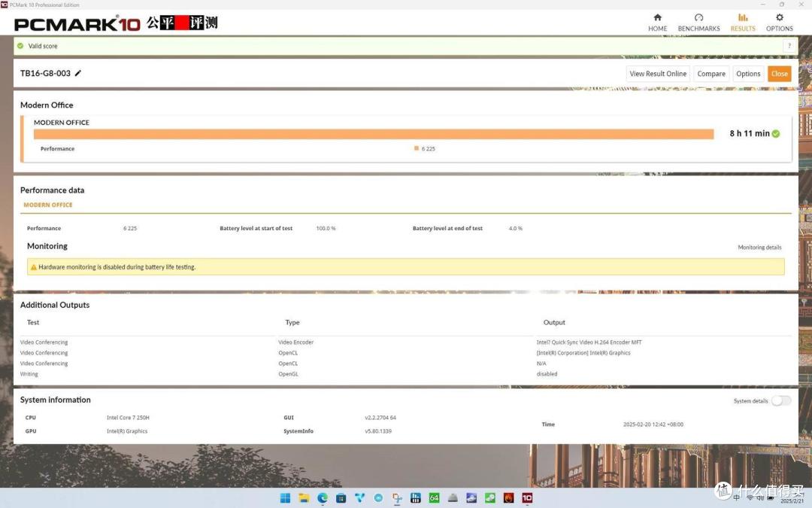Click the OpenGL type cell
The image size is (812, 508).
[288, 374]
